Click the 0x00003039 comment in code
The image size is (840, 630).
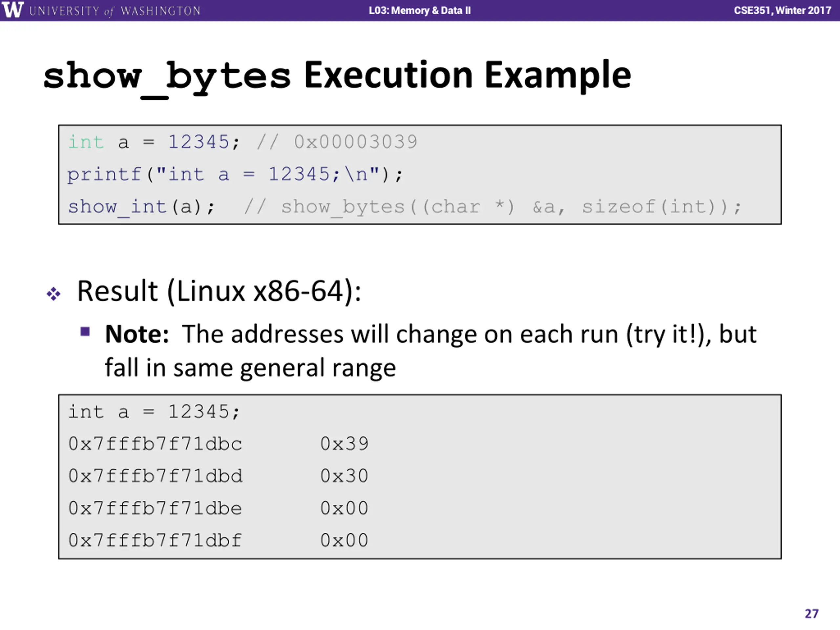(x=356, y=142)
